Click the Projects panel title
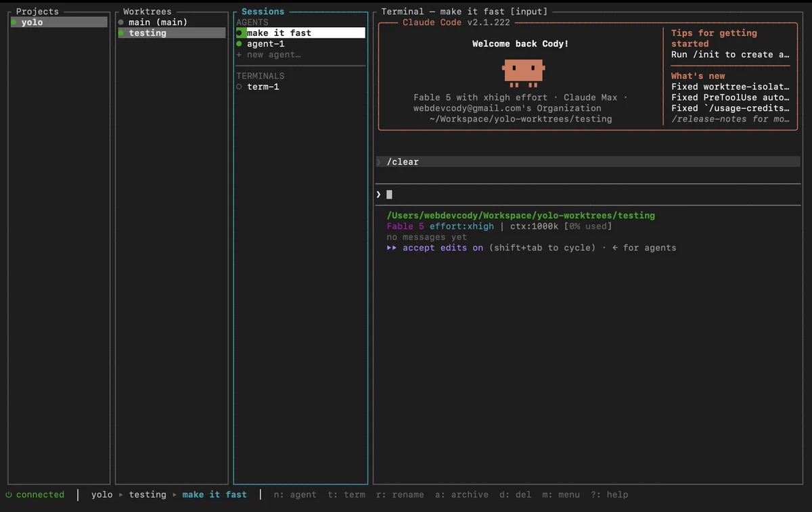812x512 pixels. [x=37, y=11]
